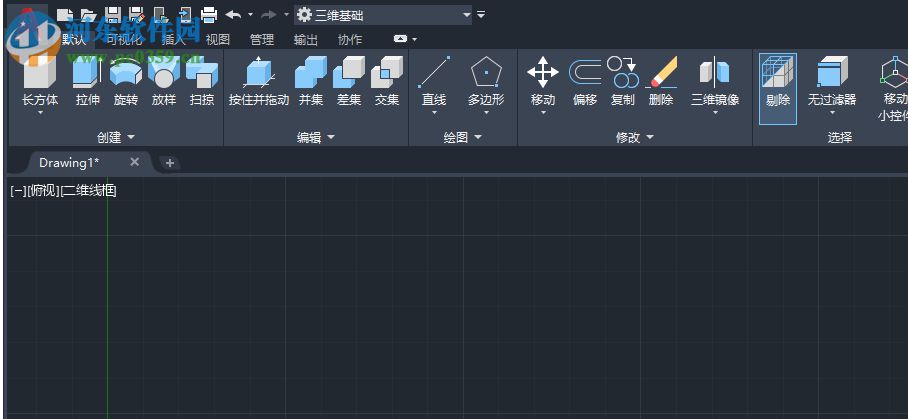Open dropdown arrow under 移动

[543, 112]
